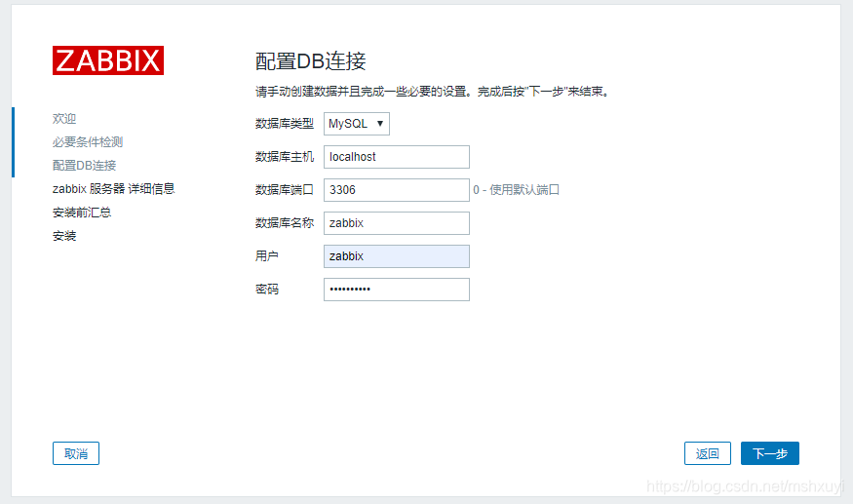This screenshot has width=853, height=504.
Task: Select the 必要条件检测 step in sidebar
Action: [x=88, y=142]
